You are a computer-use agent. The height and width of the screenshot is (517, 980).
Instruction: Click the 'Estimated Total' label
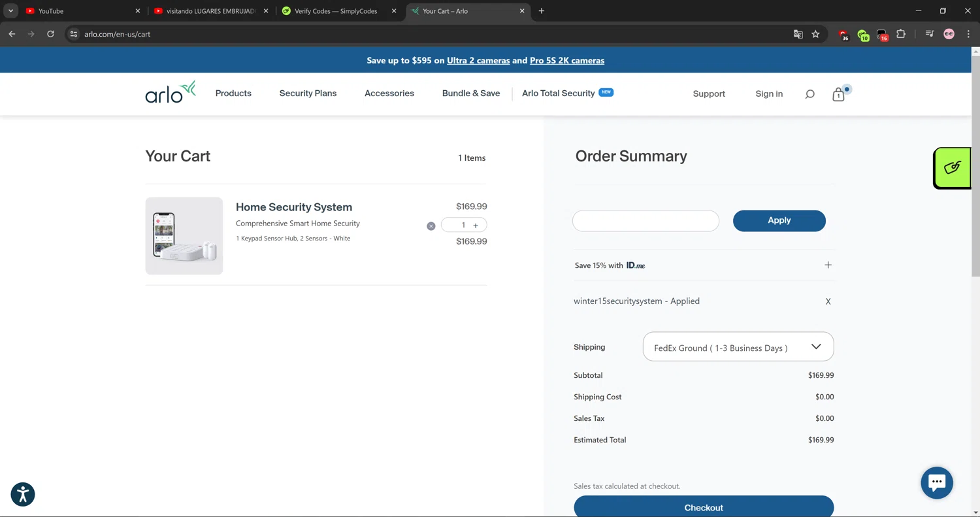tap(600, 441)
